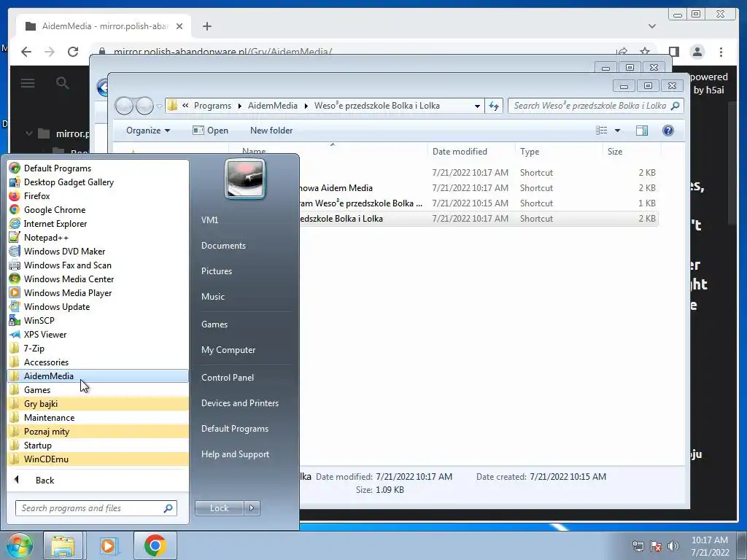Open Explorer help icon
Image resolution: width=747 pixels, height=560 pixels.
[668, 131]
